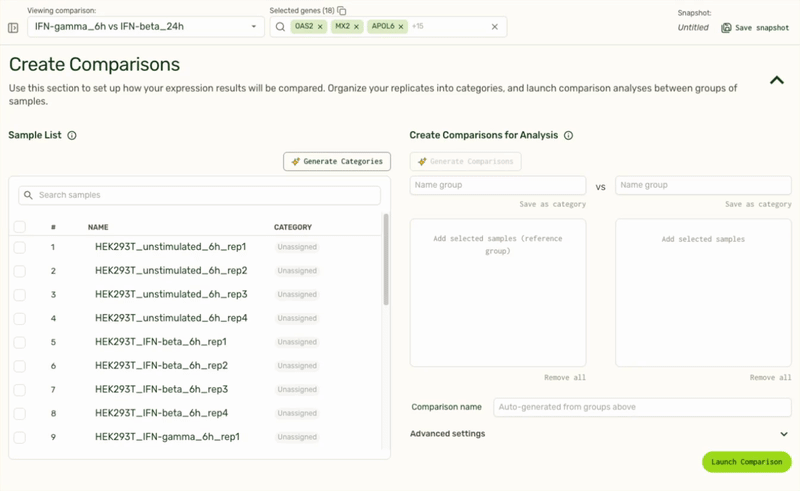
Task: Select HEK293T_IFN-beta_6h_rep4 row name
Action: [x=161, y=413]
